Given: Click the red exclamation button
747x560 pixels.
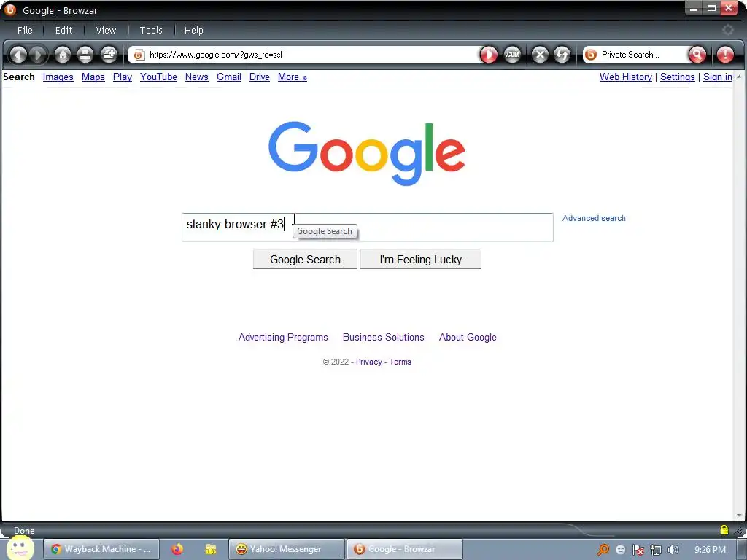Looking at the screenshot, I should pyautogui.click(x=725, y=55).
